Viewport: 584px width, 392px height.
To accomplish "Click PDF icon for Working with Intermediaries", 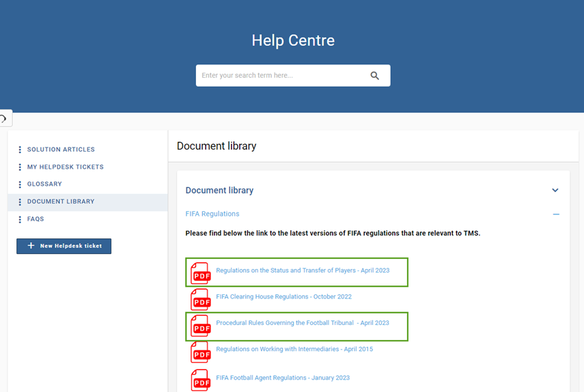I will [201, 352].
